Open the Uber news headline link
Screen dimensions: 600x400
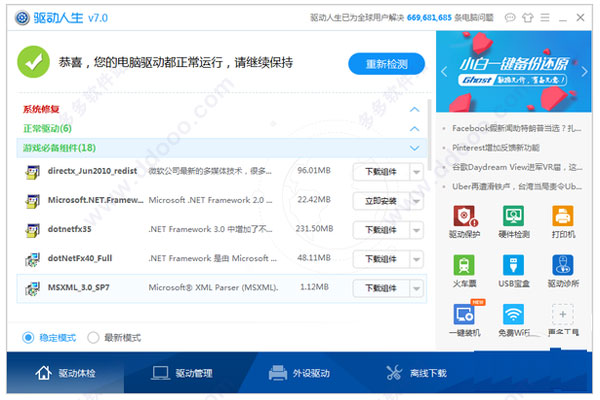point(517,186)
